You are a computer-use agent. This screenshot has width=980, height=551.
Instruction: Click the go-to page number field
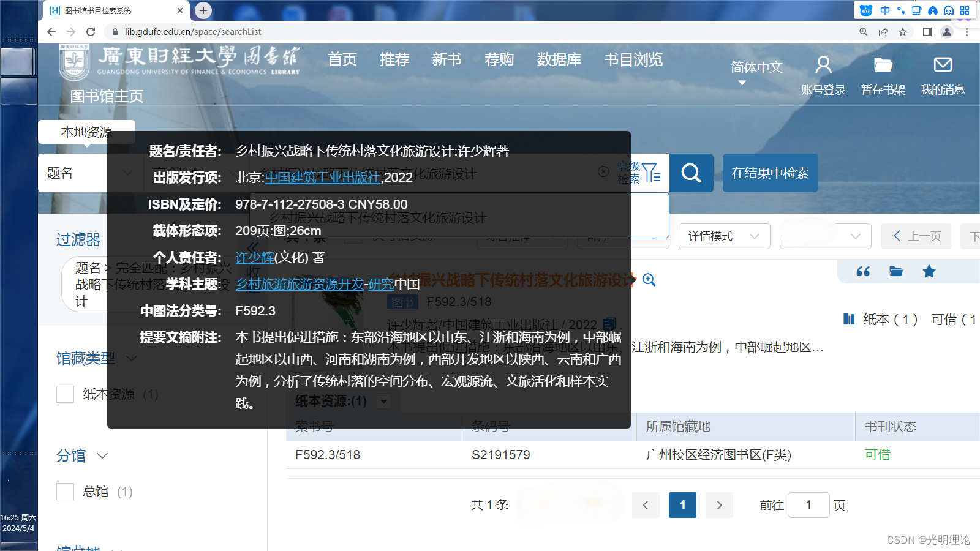click(809, 505)
